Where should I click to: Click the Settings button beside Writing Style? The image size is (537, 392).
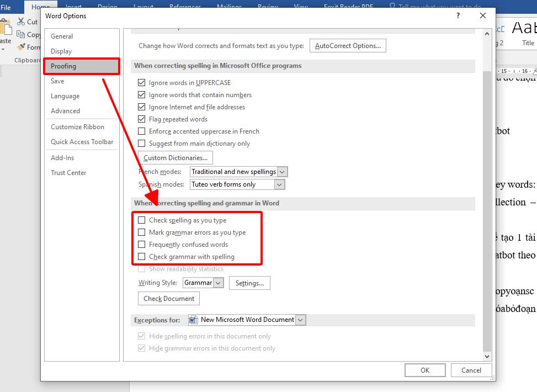[x=249, y=283]
